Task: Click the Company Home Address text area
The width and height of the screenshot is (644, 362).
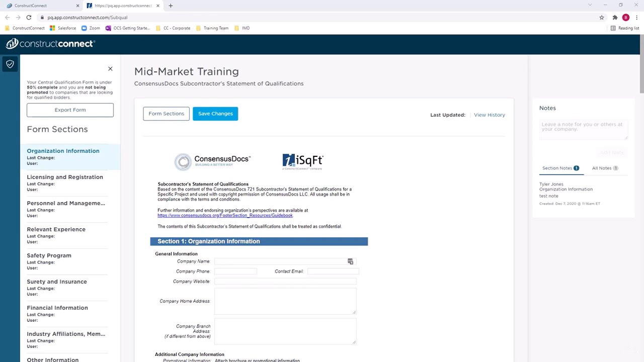Action: click(x=285, y=301)
